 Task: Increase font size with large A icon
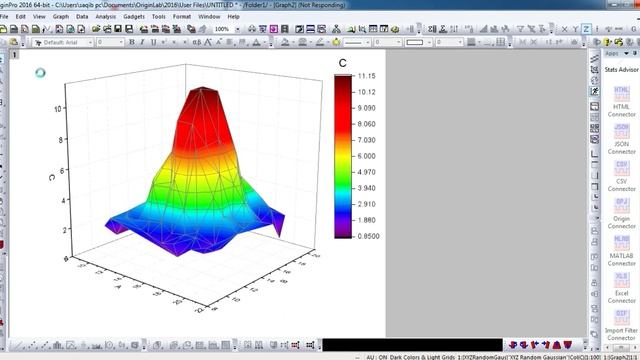tap(208, 42)
